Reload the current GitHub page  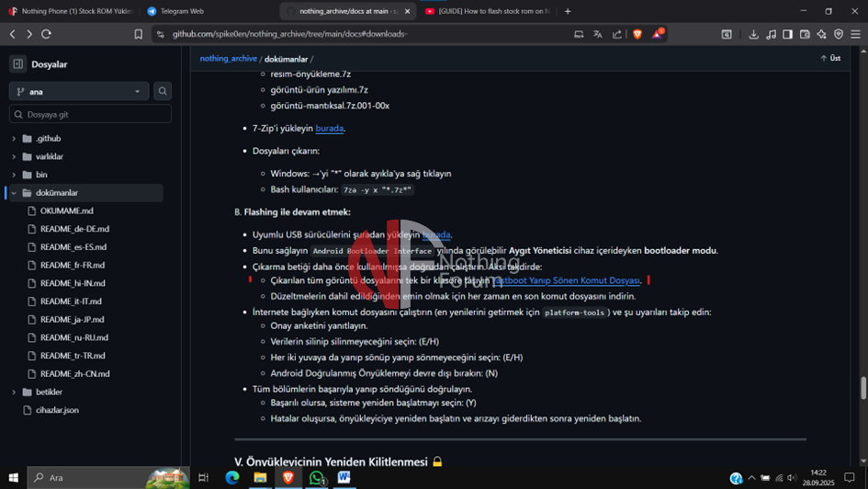click(46, 34)
